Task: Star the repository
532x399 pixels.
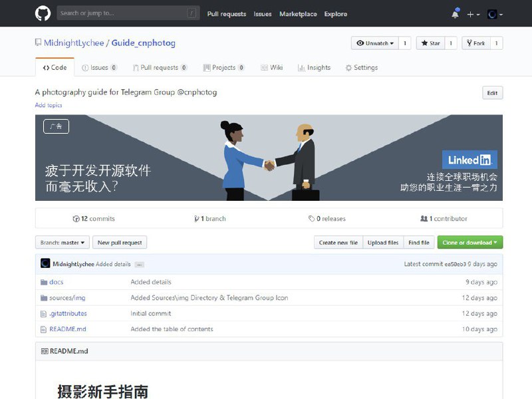Action: pos(430,43)
